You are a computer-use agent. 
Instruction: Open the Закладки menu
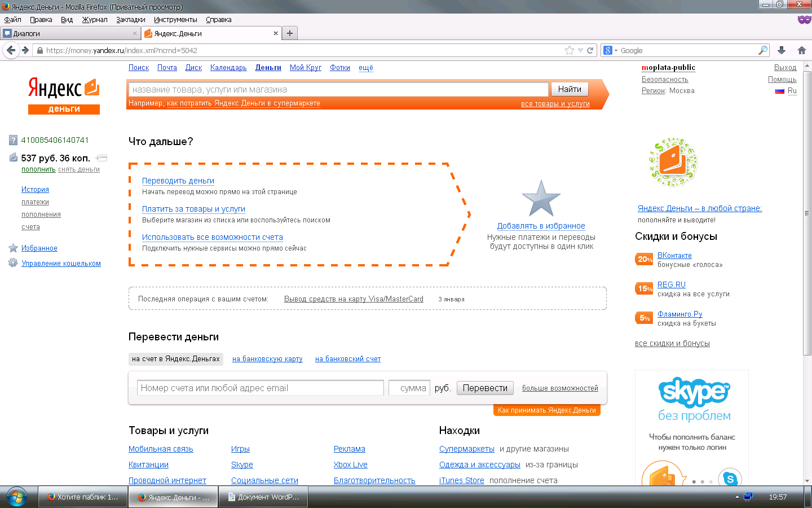pyautogui.click(x=131, y=19)
